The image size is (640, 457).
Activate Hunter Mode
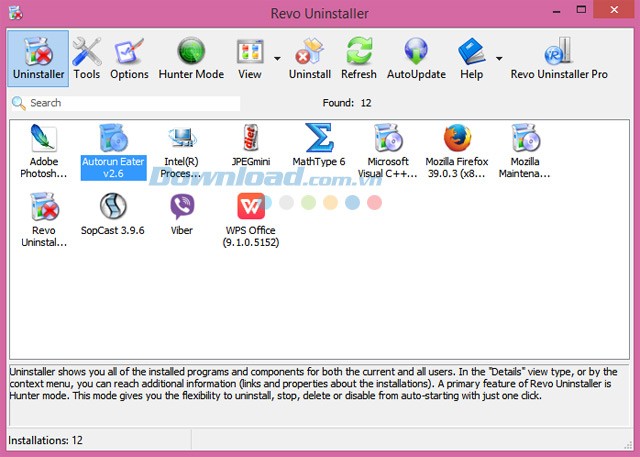[x=191, y=58]
